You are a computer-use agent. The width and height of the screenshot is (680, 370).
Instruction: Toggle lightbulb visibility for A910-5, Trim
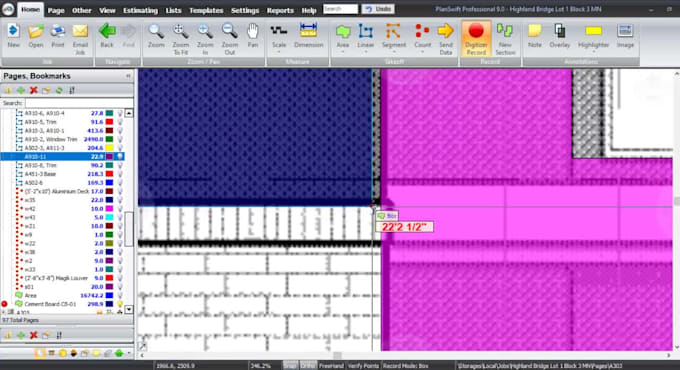(x=120, y=122)
